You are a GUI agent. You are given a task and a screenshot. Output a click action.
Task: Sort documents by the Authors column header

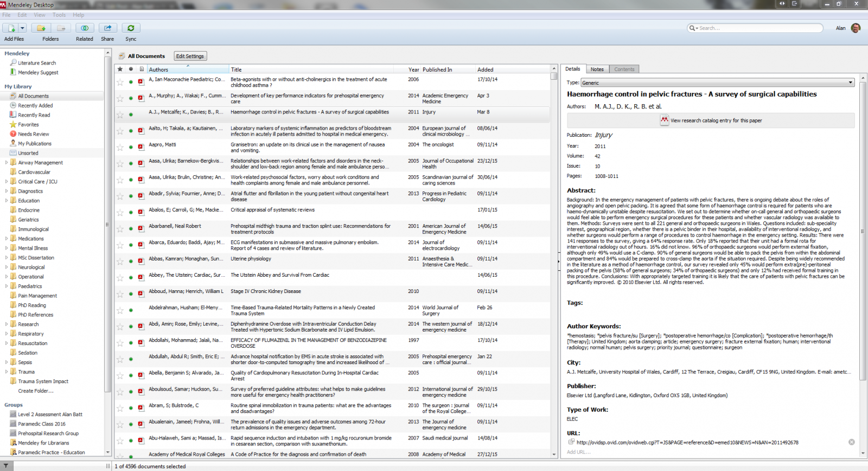188,69
